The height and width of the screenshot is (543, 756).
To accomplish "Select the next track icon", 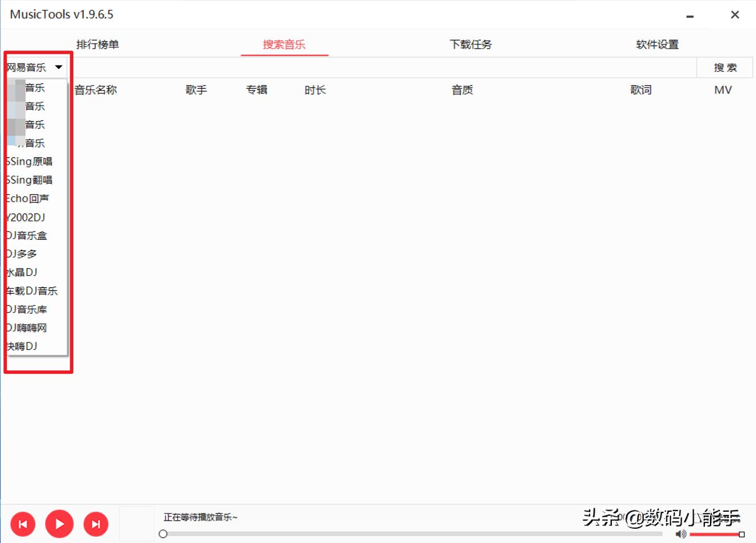I will click(96, 524).
